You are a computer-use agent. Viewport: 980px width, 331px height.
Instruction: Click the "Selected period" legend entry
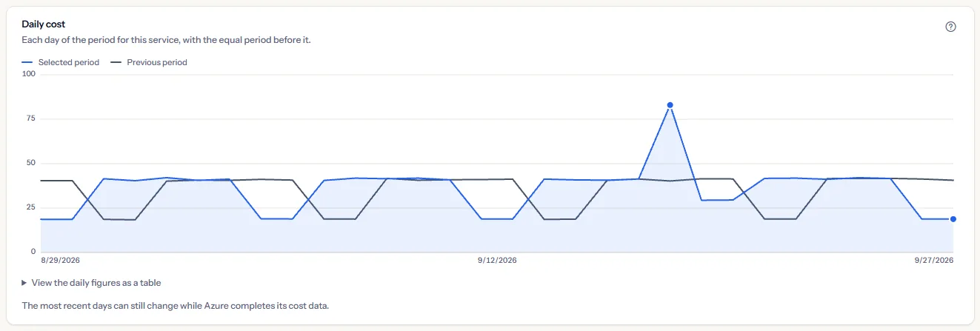(x=61, y=62)
